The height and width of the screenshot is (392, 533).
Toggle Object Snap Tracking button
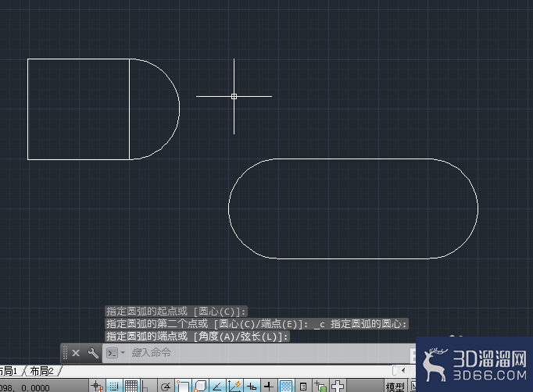[217, 387]
